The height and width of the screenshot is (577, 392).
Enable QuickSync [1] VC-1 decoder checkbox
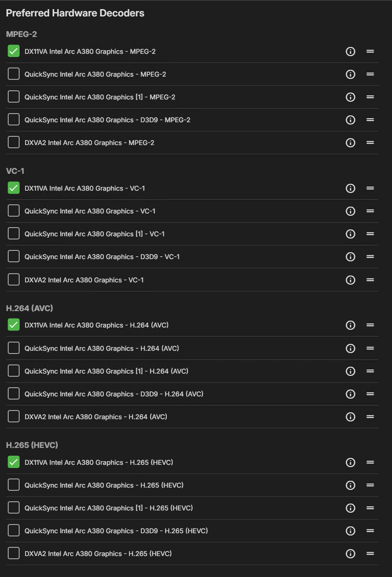click(x=14, y=234)
